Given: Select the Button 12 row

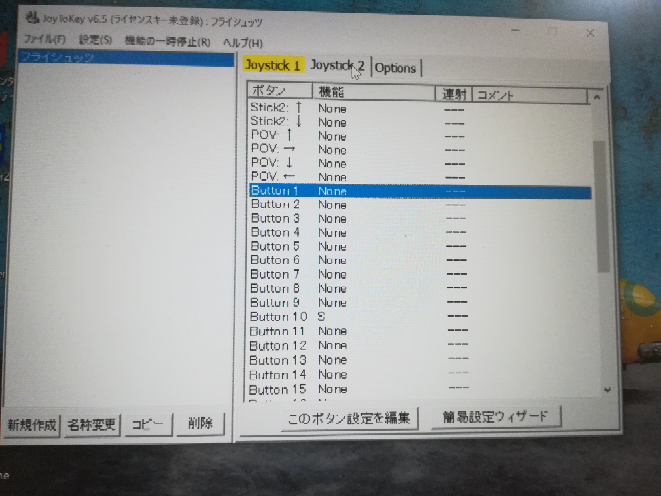Looking at the screenshot, I should (420, 346).
